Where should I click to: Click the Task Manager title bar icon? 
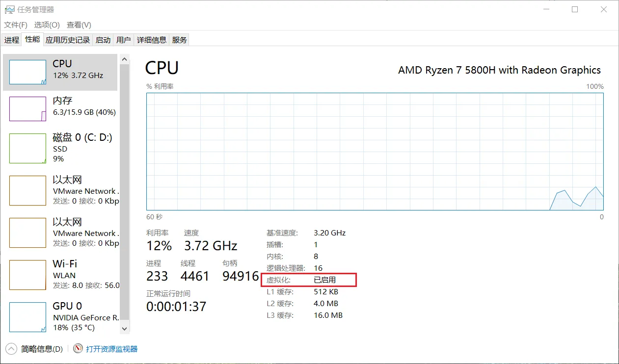9,9
